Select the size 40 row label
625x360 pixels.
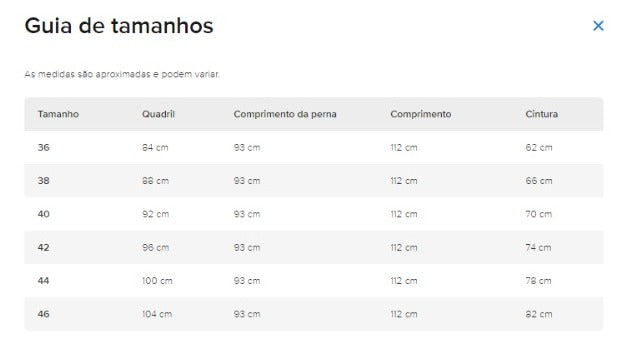[43, 214]
